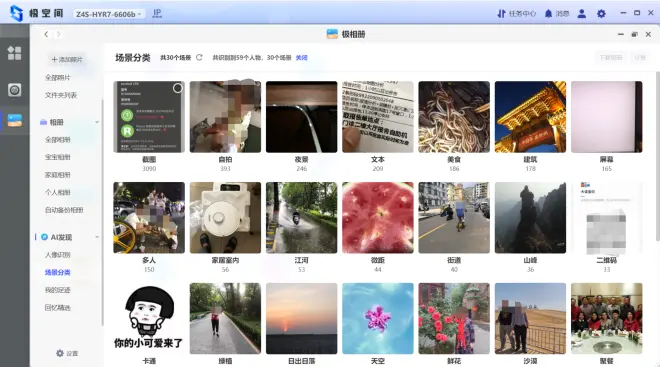
Task: Click the IP icon beside device name
Action: [157, 13]
